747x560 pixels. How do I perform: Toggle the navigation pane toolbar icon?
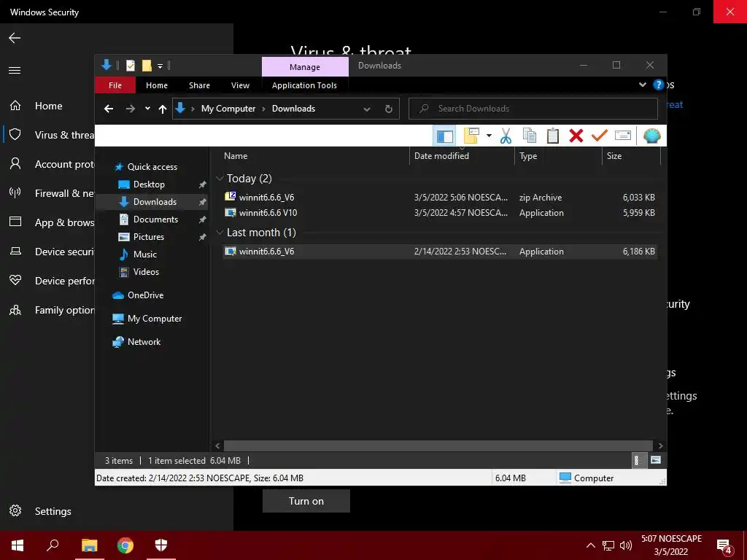point(444,136)
